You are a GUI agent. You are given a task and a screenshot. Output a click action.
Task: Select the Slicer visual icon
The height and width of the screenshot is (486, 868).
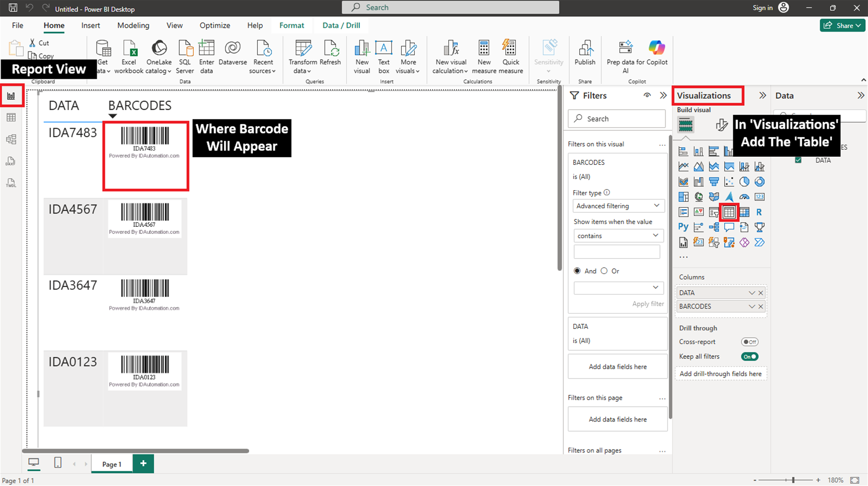click(714, 212)
